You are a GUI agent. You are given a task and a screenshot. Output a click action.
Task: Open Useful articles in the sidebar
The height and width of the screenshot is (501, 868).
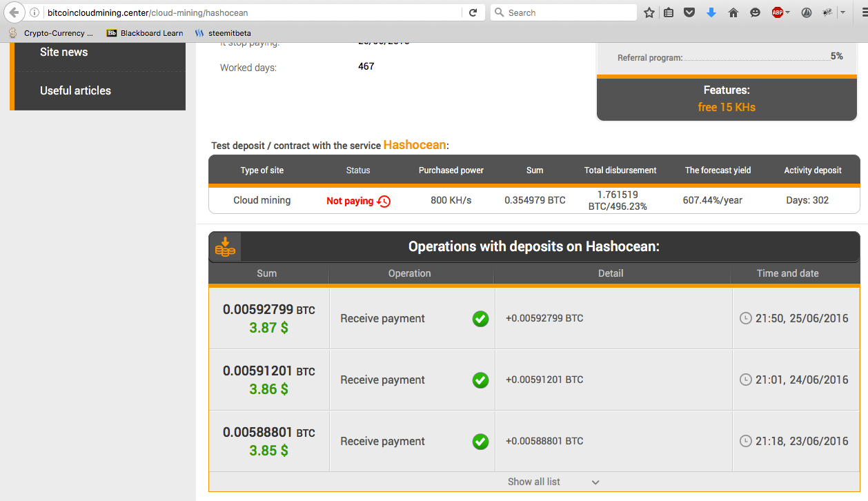(x=75, y=90)
